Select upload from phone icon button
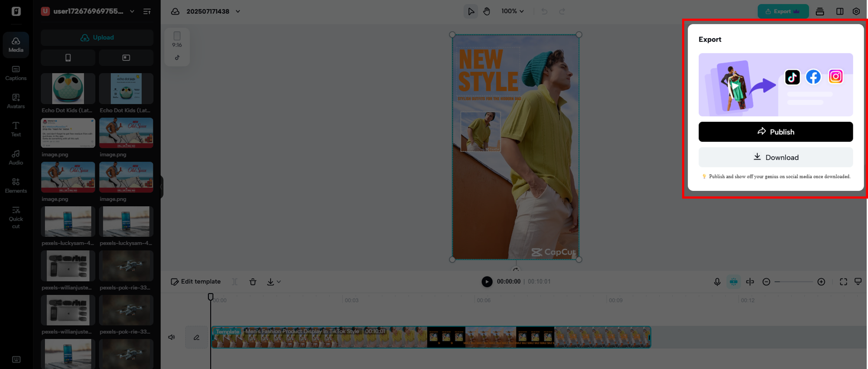This screenshot has width=868, height=369. point(68,58)
